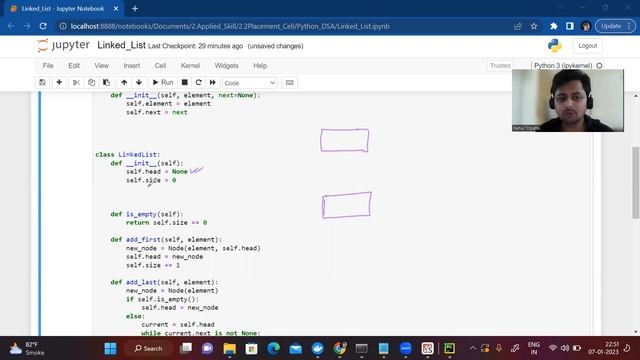Open browser extensions puzzle icon
Viewport: 640px width, 360px height.
(x=553, y=26)
